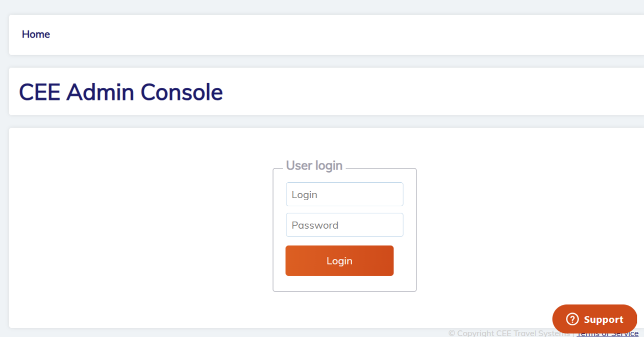This screenshot has width=644, height=337.
Task: Open the Terms of Service link
Action: (607, 333)
